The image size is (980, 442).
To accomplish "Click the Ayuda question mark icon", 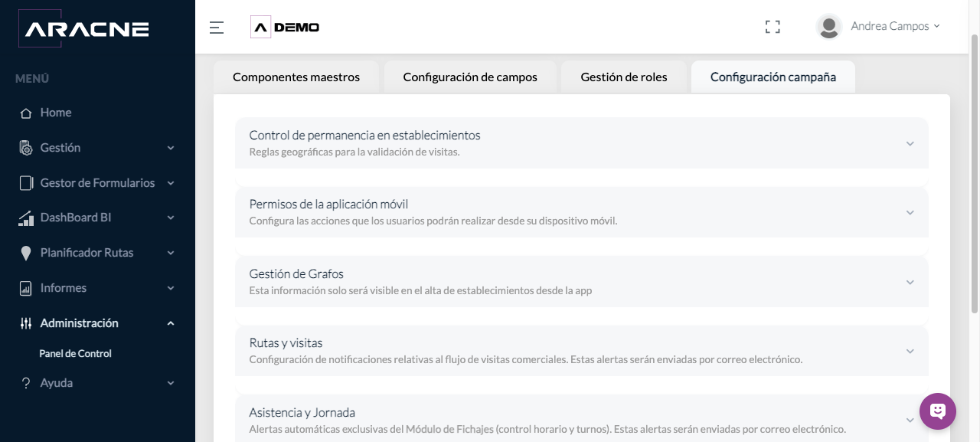I will [x=26, y=383].
